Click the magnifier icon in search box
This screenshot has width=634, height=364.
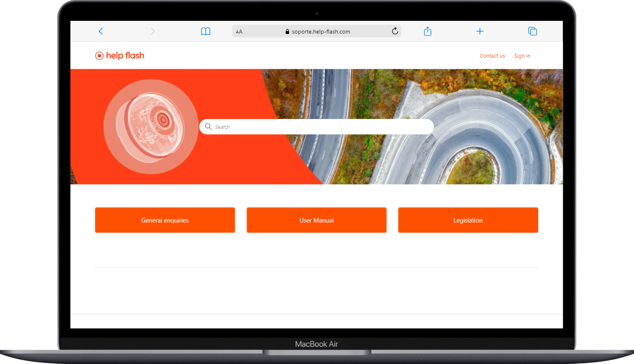click(x=208, y=126)
